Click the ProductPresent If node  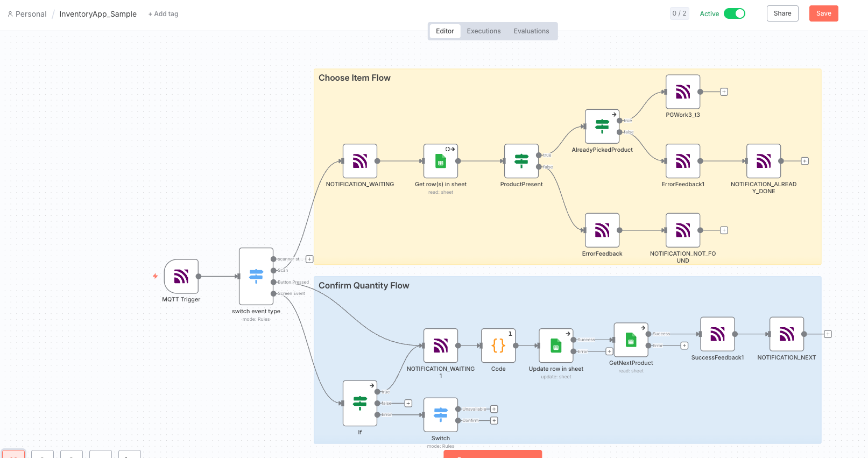521,161
